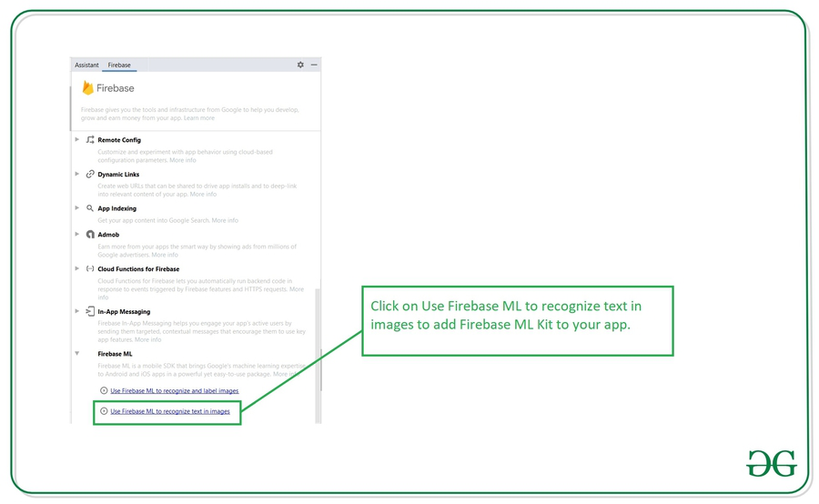
Task: Select the 'App Indexing' heading
Action: (117, 208)
